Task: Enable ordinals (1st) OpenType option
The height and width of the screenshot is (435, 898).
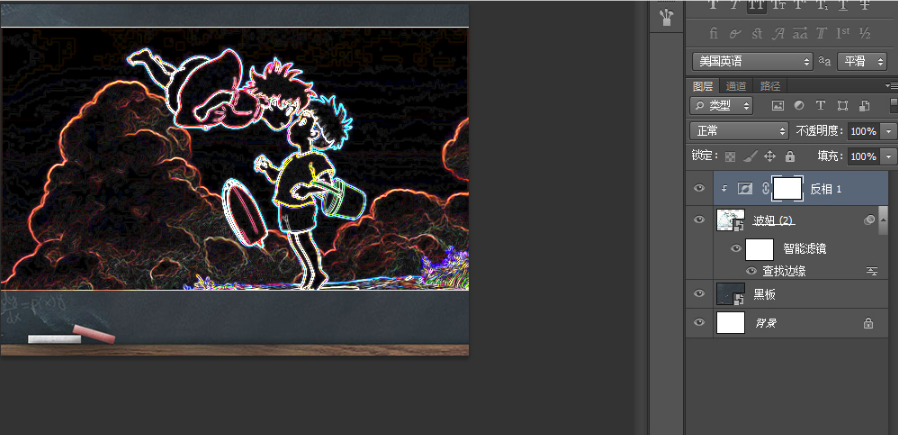Action: click(x=842, y=33)
